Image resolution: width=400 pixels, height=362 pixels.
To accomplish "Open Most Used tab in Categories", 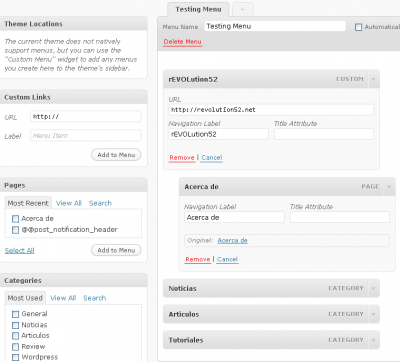I will pos(25,298).
